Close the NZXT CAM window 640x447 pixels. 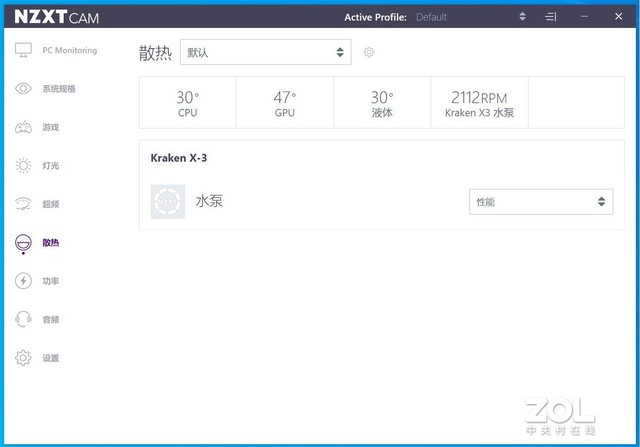(618, 16)
